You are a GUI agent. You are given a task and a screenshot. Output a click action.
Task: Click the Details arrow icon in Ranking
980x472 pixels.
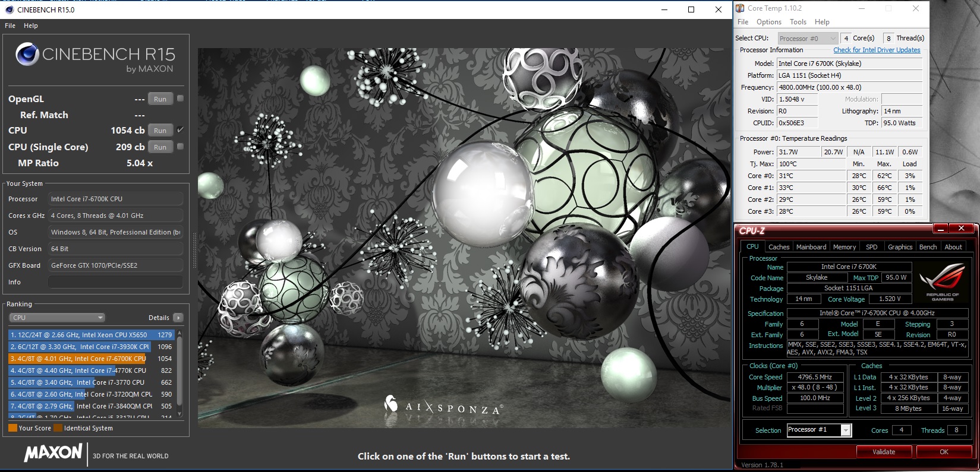coord(178,318)
